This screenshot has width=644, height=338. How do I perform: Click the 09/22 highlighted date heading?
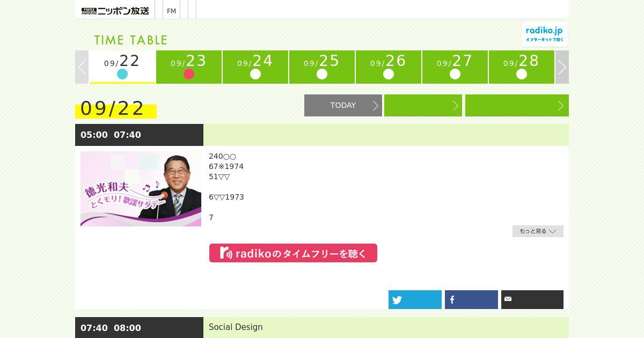[x=116, y=109]
